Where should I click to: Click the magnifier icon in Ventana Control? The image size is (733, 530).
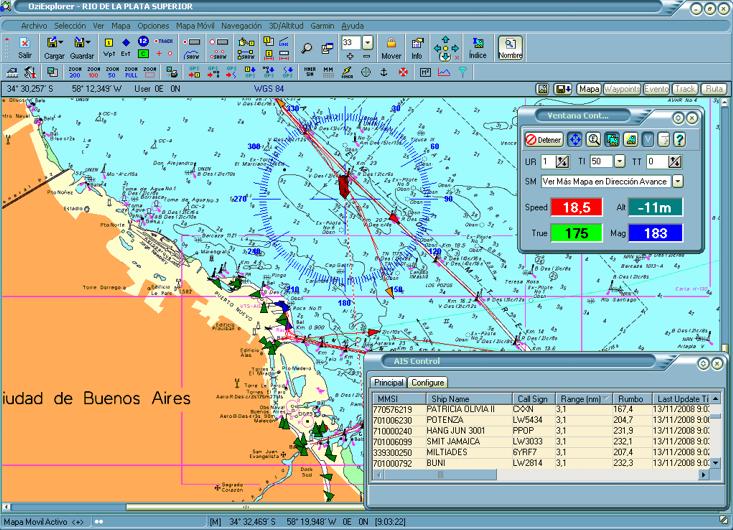(x=593, y=139)
